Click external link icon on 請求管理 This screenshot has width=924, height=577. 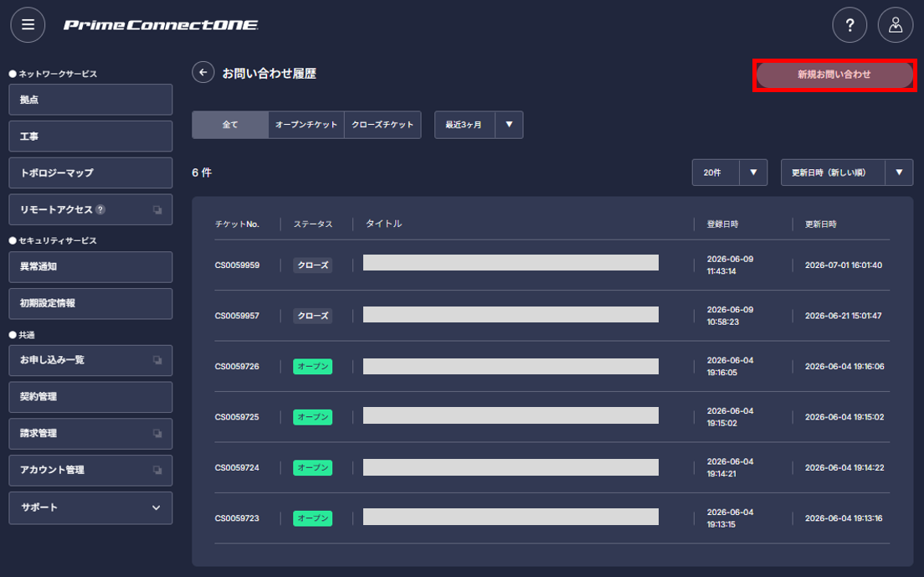pos(157,433)
